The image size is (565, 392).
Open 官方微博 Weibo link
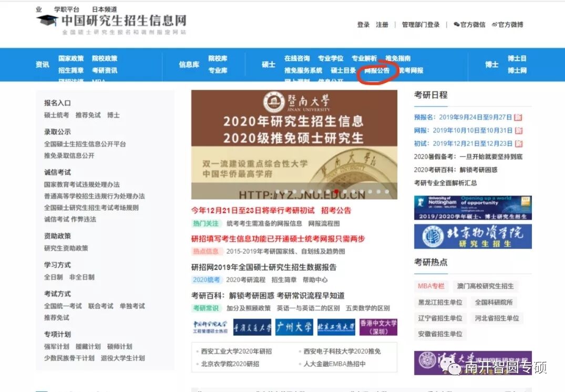pos(507,25)
